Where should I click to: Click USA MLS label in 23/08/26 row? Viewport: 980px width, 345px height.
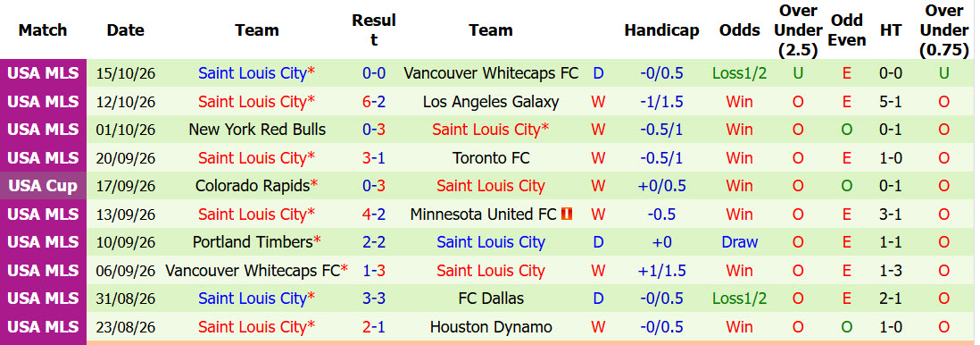pyautogui.click(x=43, y=327)
